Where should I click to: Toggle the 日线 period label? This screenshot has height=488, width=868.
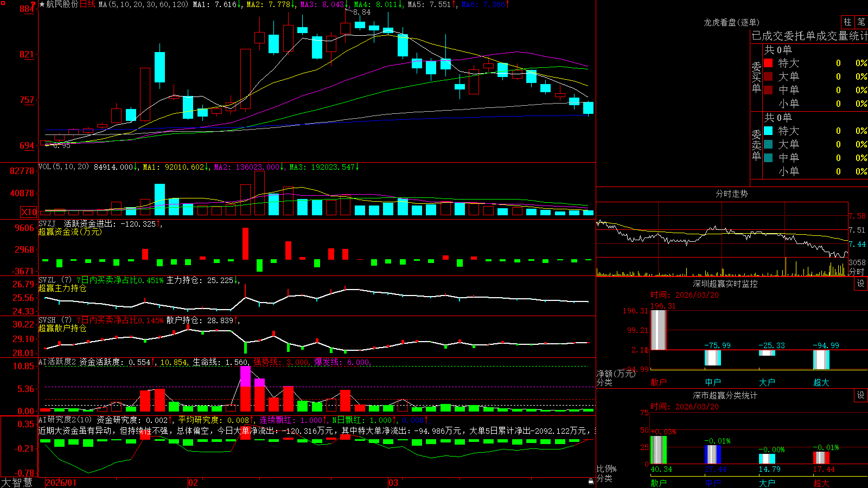point(87,4)
